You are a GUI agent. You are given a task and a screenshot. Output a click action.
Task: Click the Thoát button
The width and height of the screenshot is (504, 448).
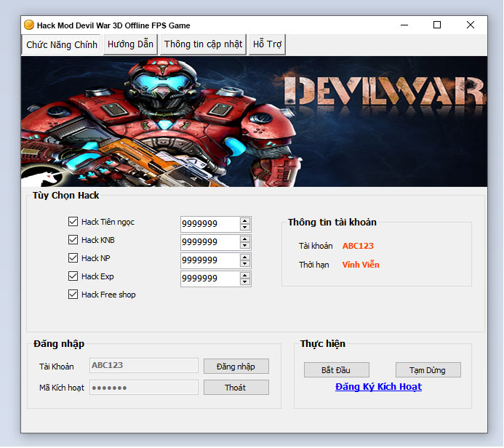coord(236,388)
